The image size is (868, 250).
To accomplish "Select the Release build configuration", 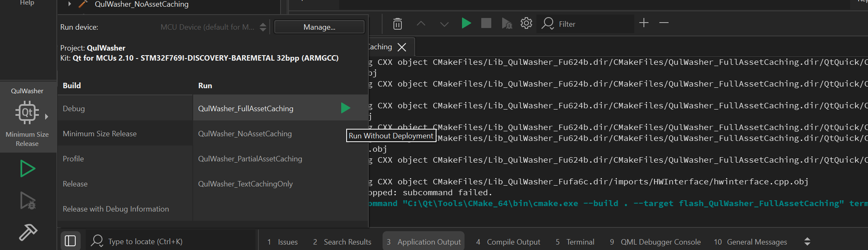I will pyautogui.click(x=125, y=184).
